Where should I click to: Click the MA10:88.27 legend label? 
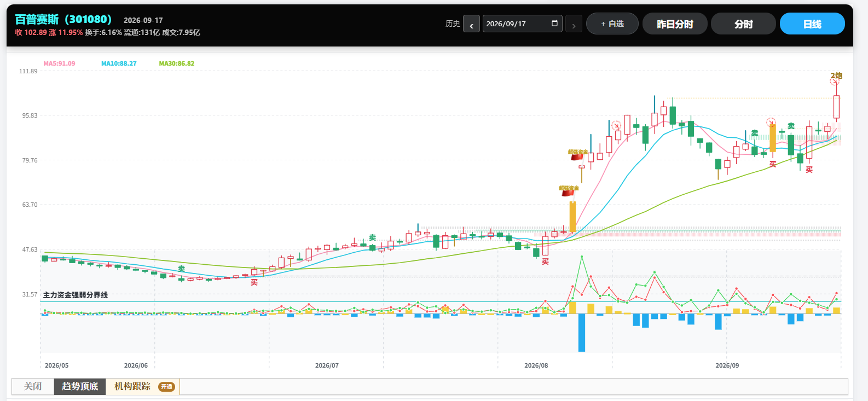(x=119, y=63)
